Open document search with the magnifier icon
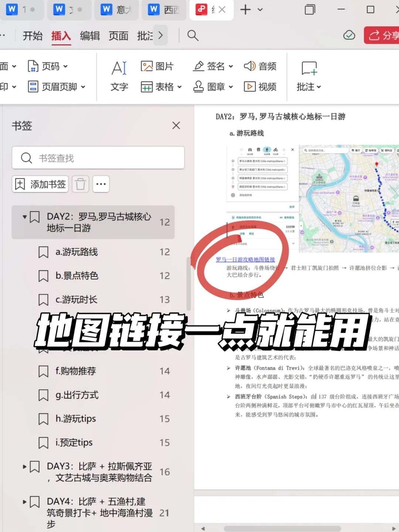 coord(192,35)
